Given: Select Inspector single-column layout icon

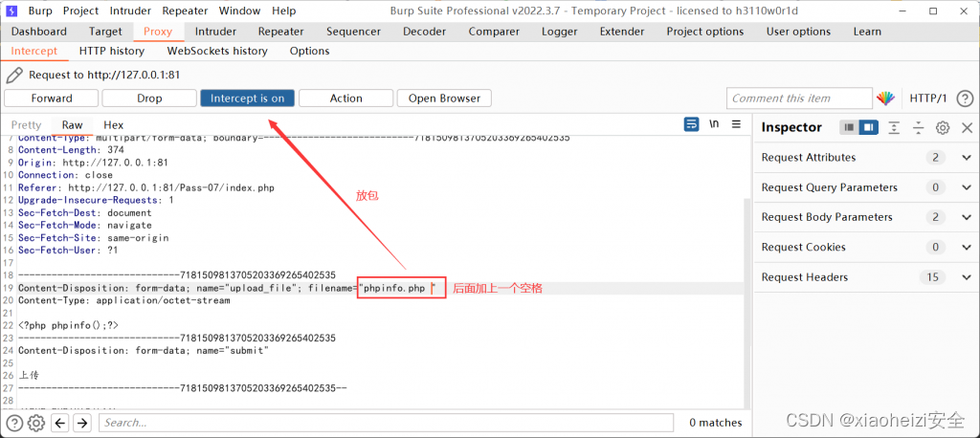Looking at the screenshot, I should coord(850,127).
